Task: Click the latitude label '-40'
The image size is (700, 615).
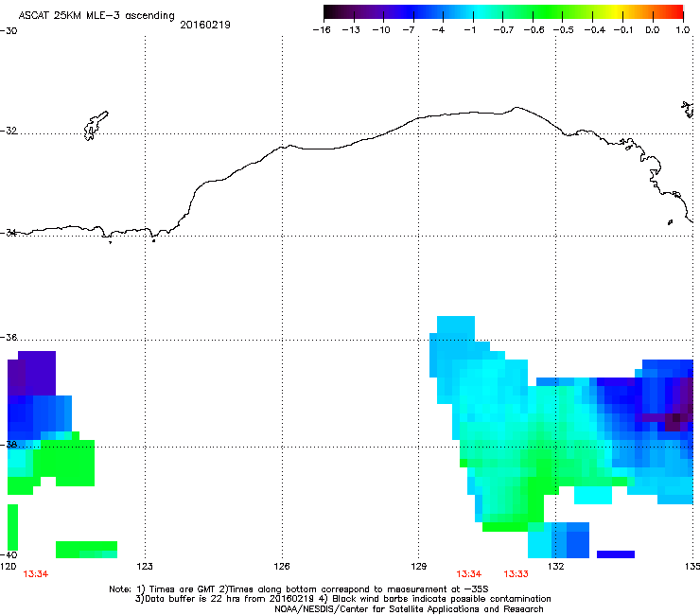Action: coord(9,554)
